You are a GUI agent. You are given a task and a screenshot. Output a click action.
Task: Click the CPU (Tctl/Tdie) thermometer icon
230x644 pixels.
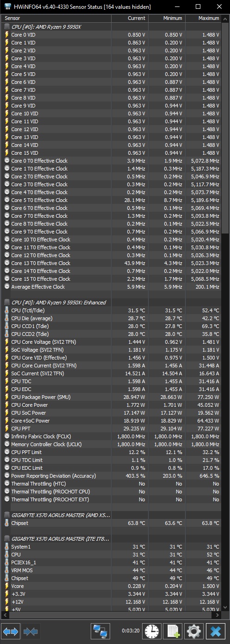pyautogui.click(x=6, y=310)
